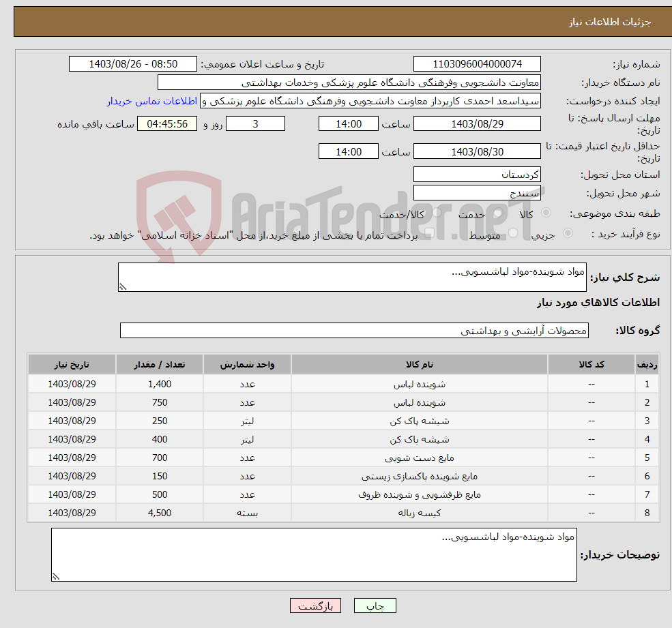Screen dimensions: 672x628
Task: Click the شرح کلی نیاز text area
Action: click(352, 277)
